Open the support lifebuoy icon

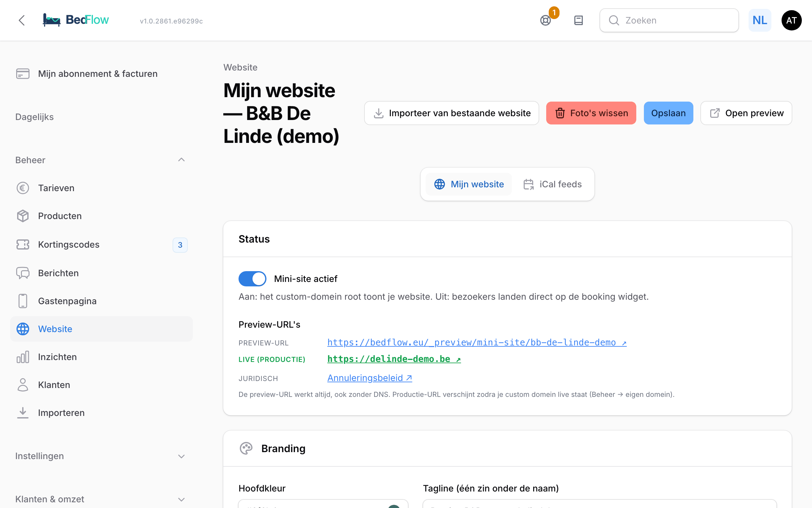[x=546, y=21]
